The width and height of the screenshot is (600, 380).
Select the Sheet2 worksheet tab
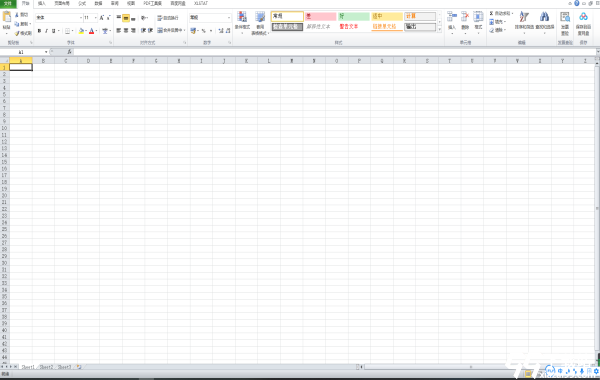[46, 367]
